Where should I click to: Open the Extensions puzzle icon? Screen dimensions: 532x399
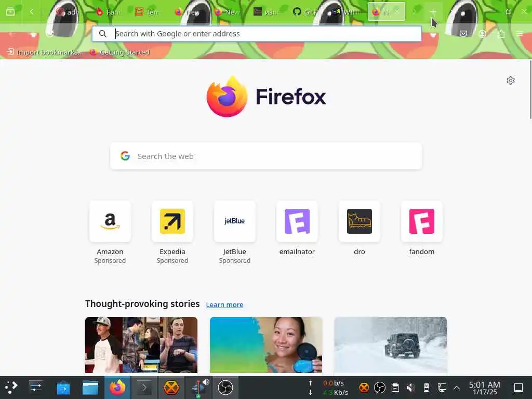point(501,34)
